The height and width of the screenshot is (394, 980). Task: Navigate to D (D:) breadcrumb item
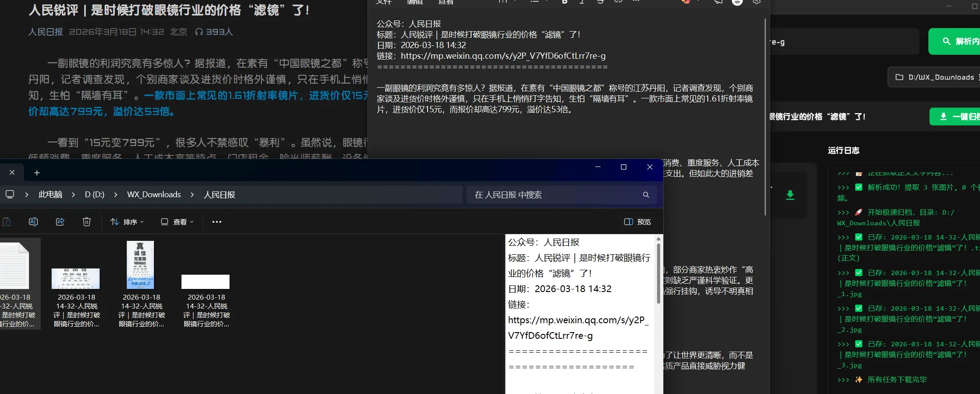point(94,195)
